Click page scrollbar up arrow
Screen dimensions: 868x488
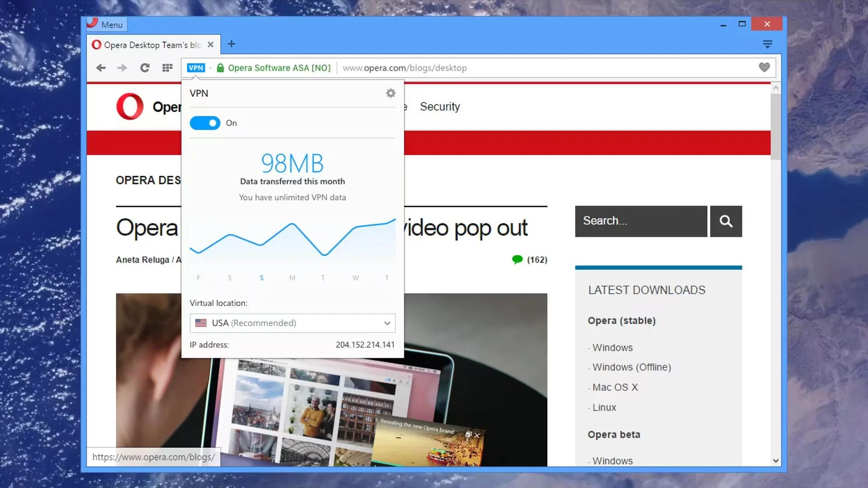[776, 88]
